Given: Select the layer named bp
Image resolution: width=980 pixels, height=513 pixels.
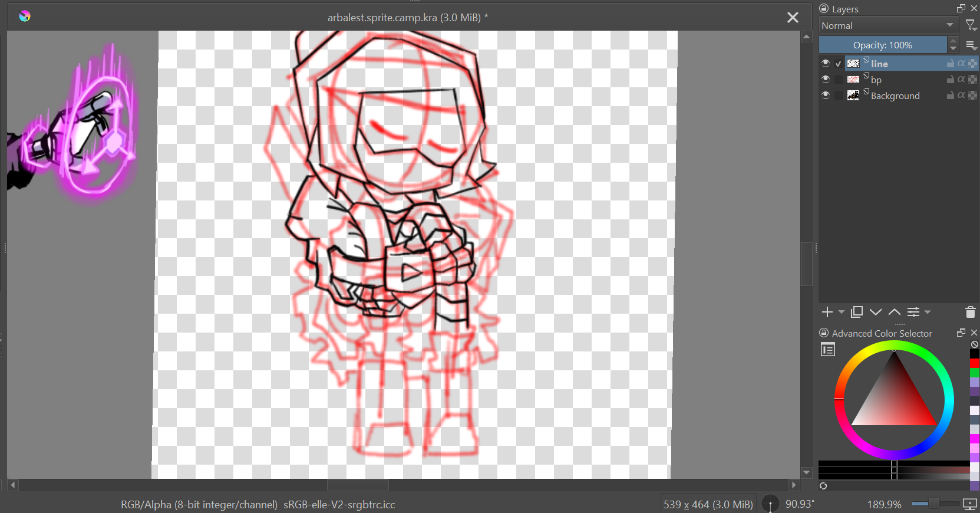Looking at the screenshot, I should tap(876, 80).
